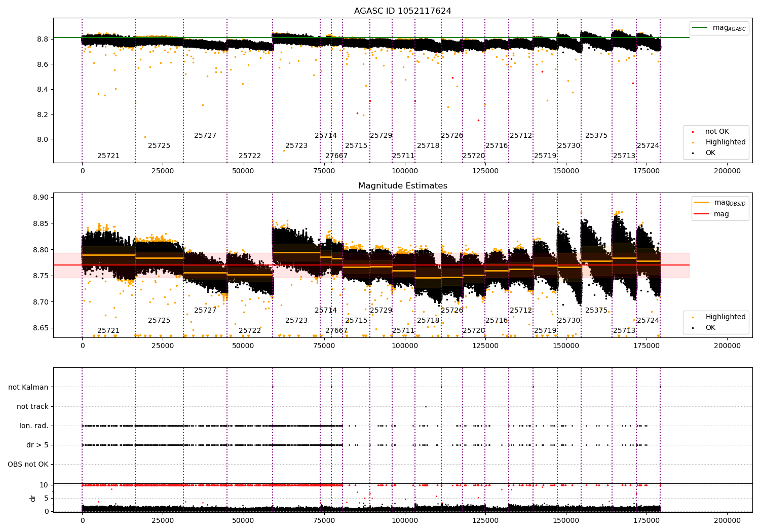Viewport: 760px width, 532px height.
Task: Click the 'dr > 5' axis label
Action: [37, 445]
